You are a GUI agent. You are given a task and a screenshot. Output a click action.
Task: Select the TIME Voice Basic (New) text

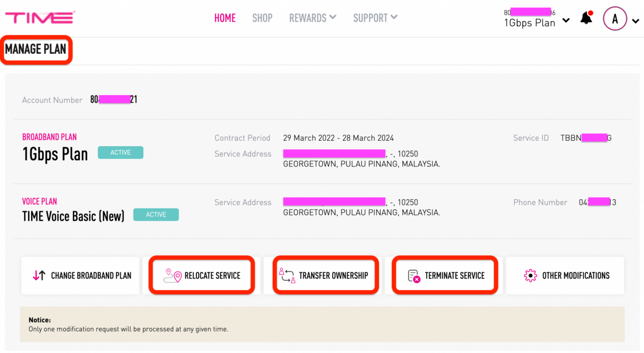[x=73, y=216]
